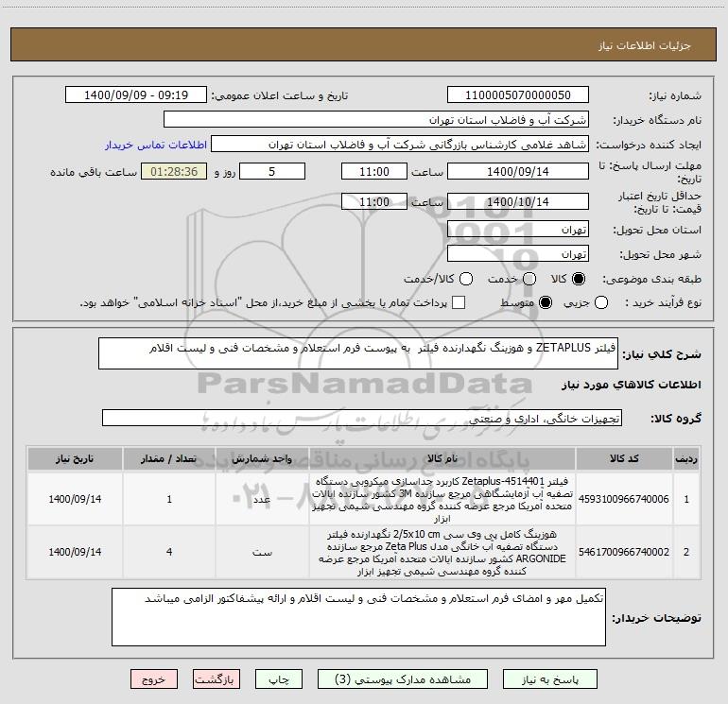Click the need number field 1100005070000050
This screenshot has width=728, height=704.
point(518,95)
